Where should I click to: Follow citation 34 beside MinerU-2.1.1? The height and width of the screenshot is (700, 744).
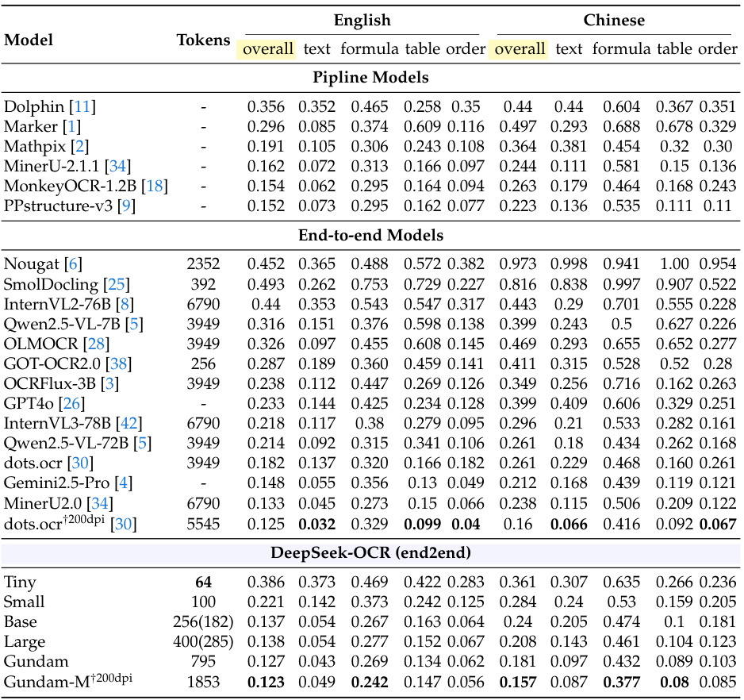(119, 166)
